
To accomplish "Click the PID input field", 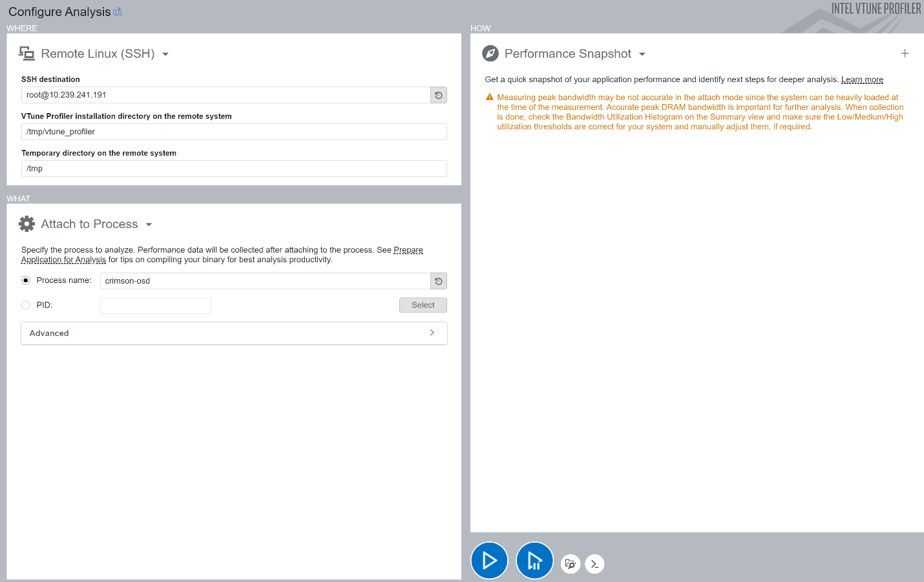I will coord(156,306).
